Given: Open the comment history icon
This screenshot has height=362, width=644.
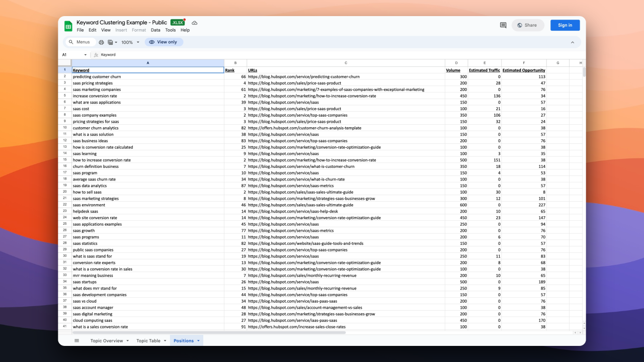Looking at the screenshot, I should pyautogui.click(x=503, y=25).
